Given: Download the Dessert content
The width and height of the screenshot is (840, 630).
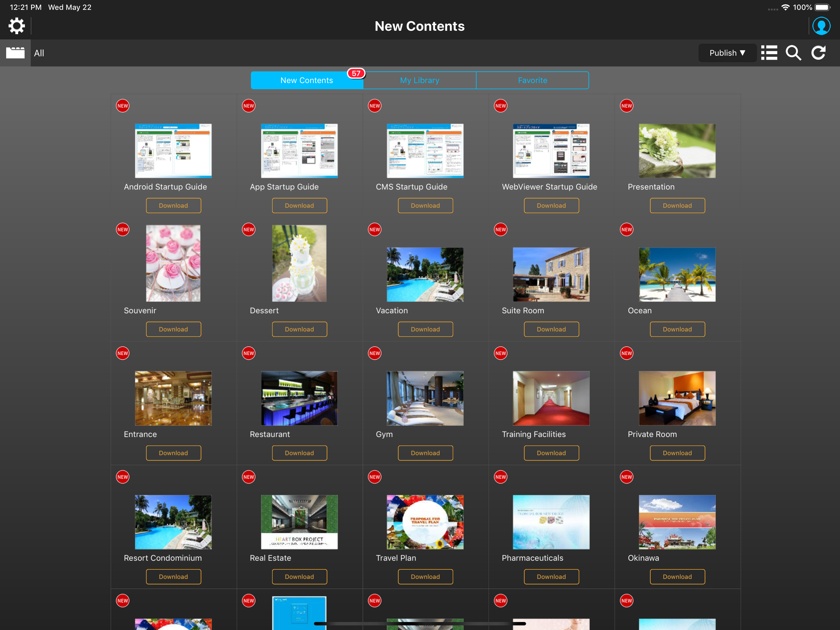Looking at the screenshot, I should (299, 329).
